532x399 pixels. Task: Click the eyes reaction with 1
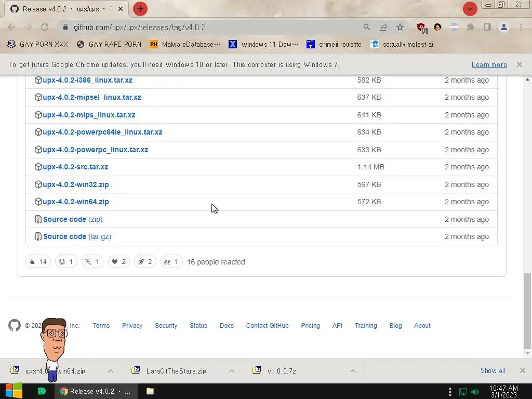tap(171, 262)
